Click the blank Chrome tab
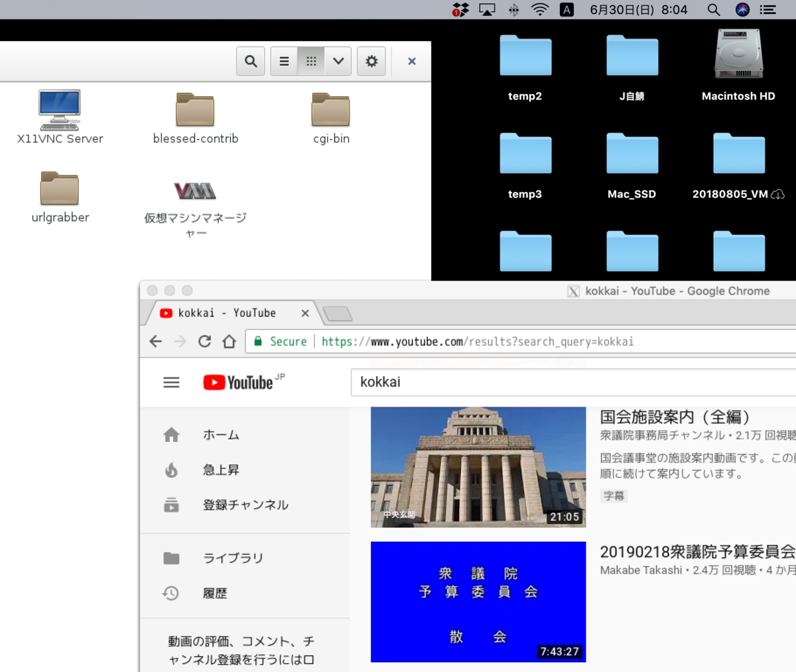Image resolution: width=796 pixels, height=672 pixels. [x=337, y=312]
